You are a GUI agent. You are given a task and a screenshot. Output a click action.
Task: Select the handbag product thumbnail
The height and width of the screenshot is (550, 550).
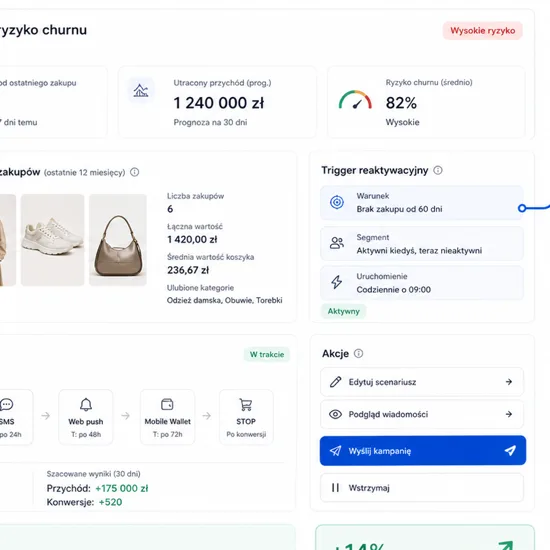(x=118, y=240)
